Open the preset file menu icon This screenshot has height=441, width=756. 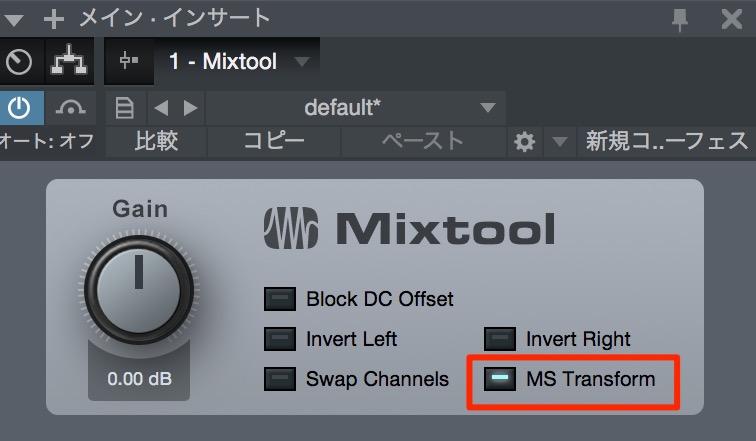coord(124,108)
